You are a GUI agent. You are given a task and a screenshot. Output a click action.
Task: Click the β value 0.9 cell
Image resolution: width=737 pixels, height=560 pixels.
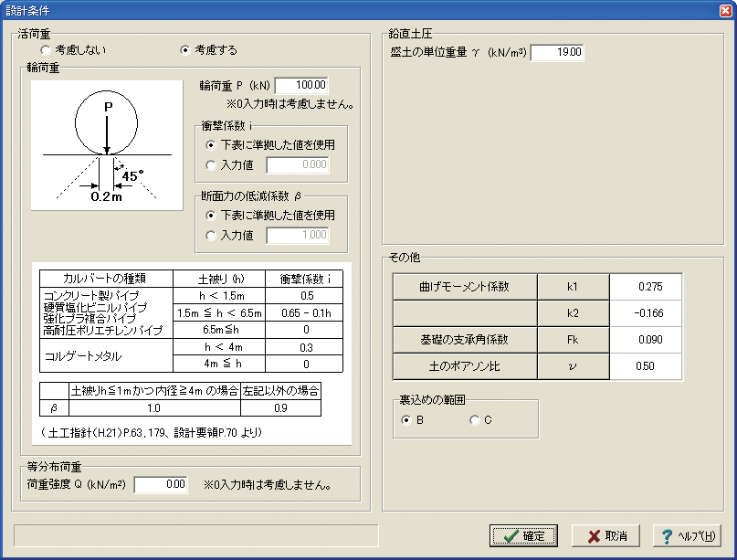(x=281, y=407)
